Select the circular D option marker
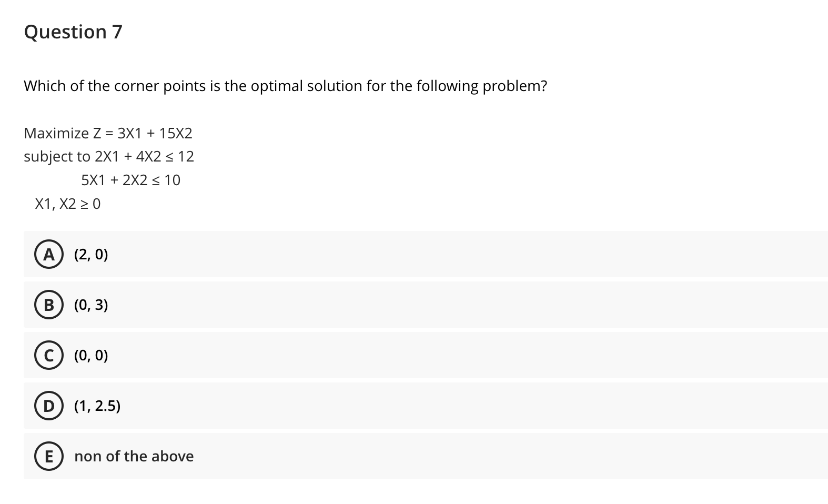The image size is (828, 504). pyautogui.click(x=48, y=406)
